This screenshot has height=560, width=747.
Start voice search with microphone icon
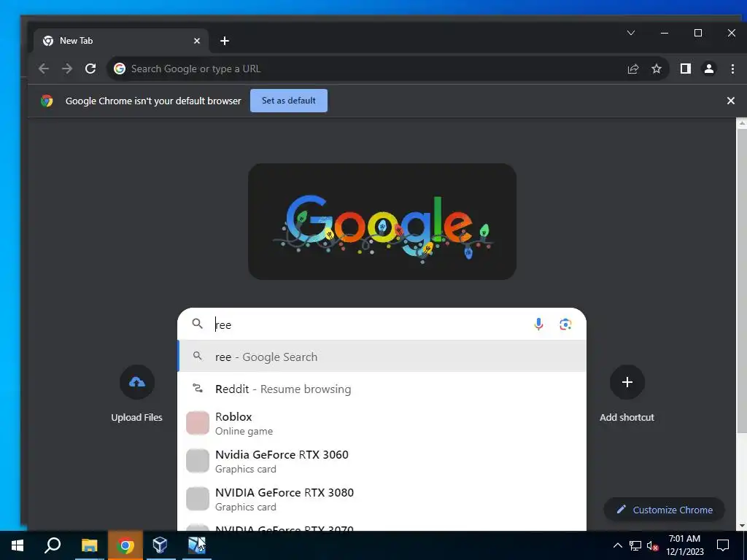coord(539,324)
